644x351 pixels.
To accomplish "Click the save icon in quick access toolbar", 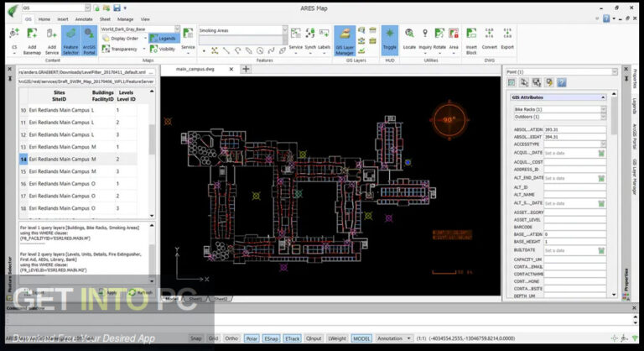I will [x=117, y=8].
